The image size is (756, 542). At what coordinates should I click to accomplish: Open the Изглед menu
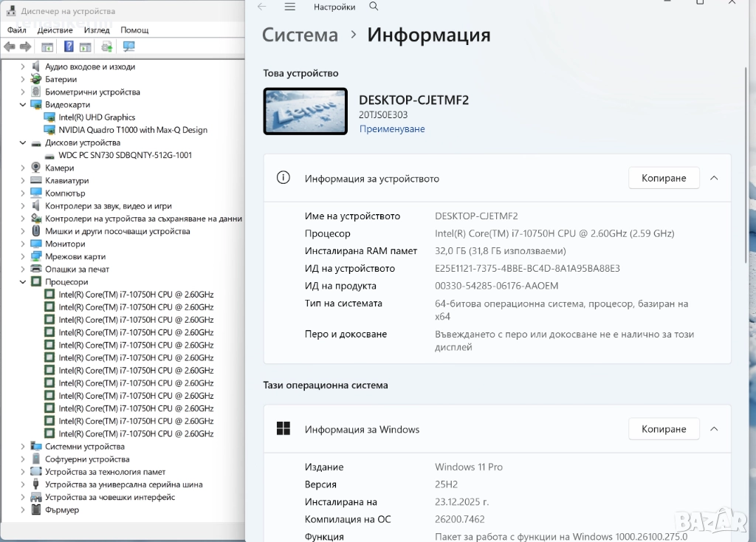[97, 30]
